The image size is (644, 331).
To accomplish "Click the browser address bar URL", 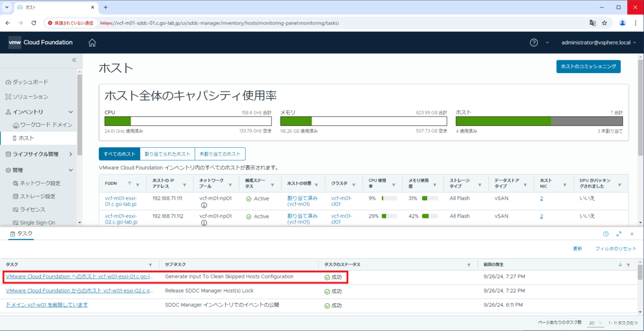I will [x=219, y=23].
